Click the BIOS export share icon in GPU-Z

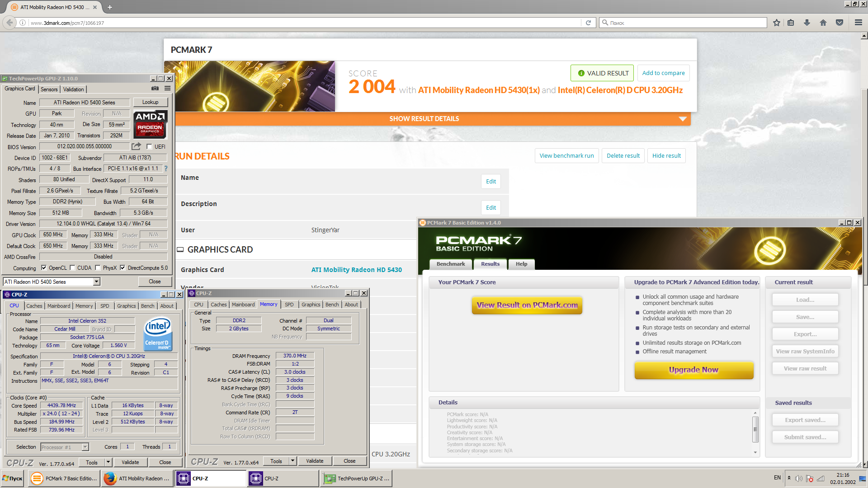click(136, 146)
